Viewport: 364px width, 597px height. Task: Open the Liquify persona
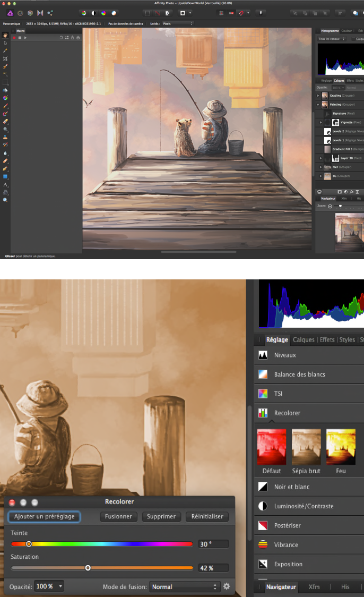click(20, 13)
